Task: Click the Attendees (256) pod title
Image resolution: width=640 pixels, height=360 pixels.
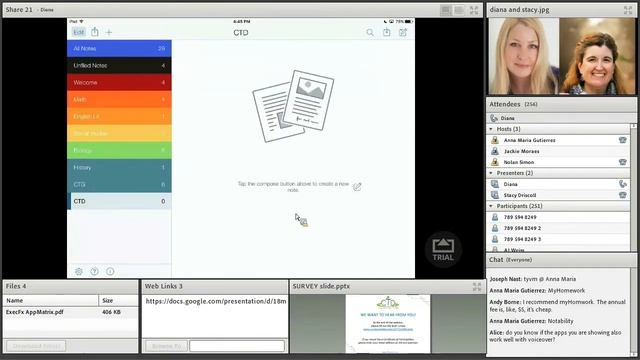Action: tap(513, 104)
